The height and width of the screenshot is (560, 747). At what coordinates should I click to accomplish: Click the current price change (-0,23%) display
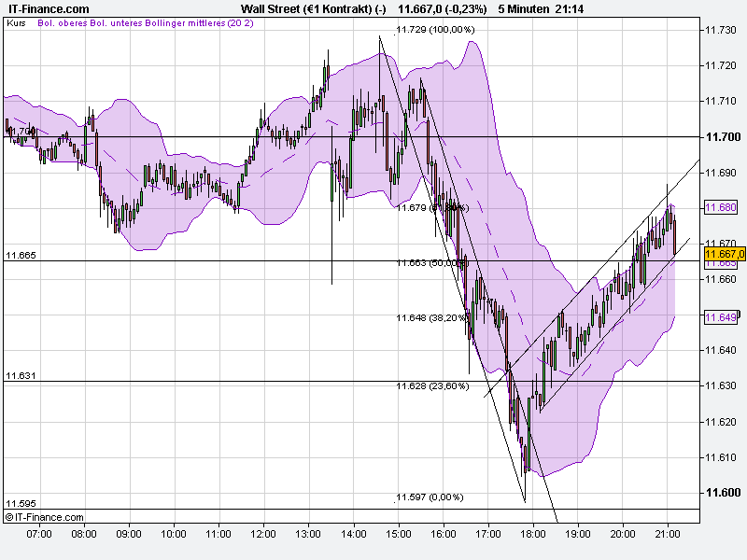tap(465, 8)
